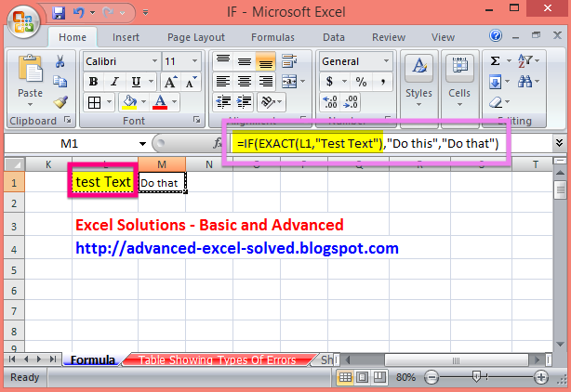571x392 pixels.
Task: Toggle underline formatting
Action: (x=136, y=82)
